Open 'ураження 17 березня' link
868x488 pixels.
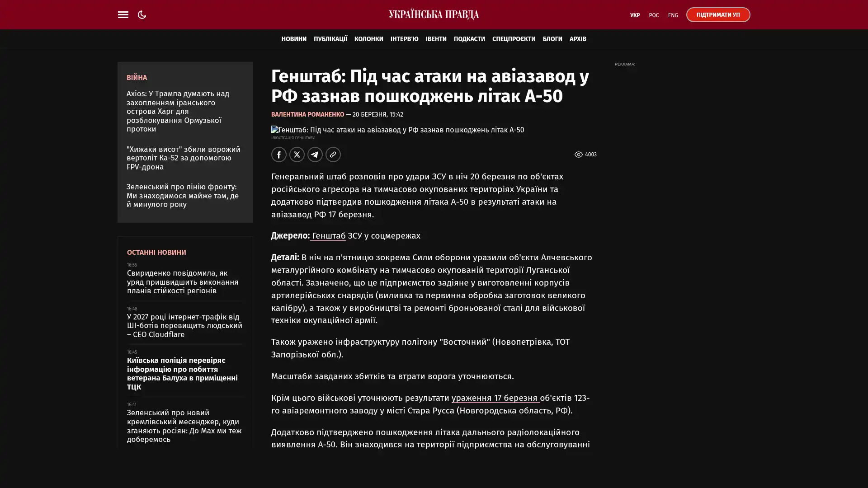pos(495,398)
